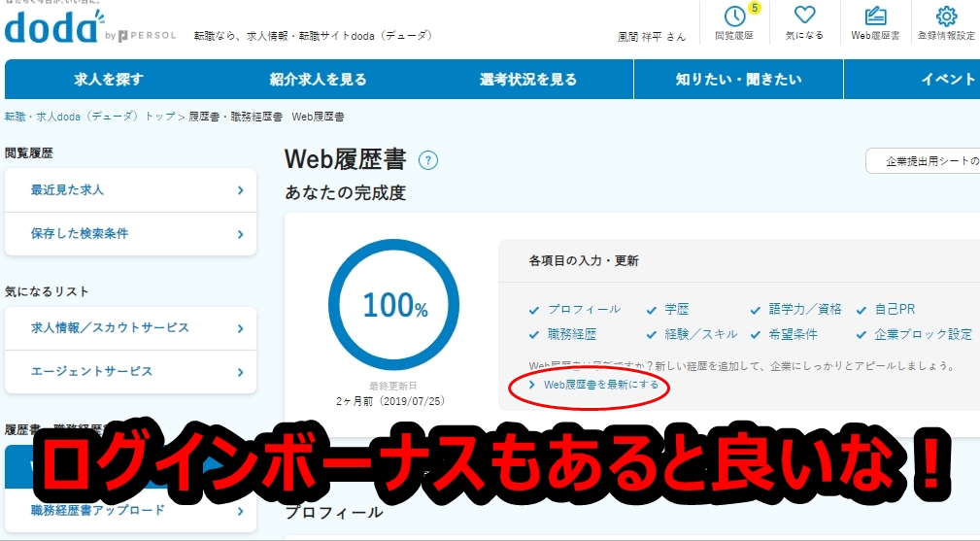Click the yellow notification badge 5
This screenshot has height=541, width=980.
(x=755, y=8)
